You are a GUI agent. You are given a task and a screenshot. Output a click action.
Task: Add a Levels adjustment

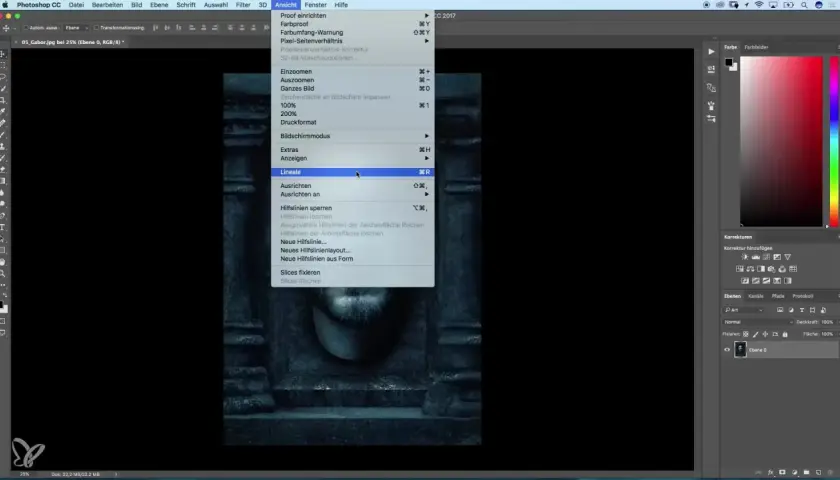point(756,257)
